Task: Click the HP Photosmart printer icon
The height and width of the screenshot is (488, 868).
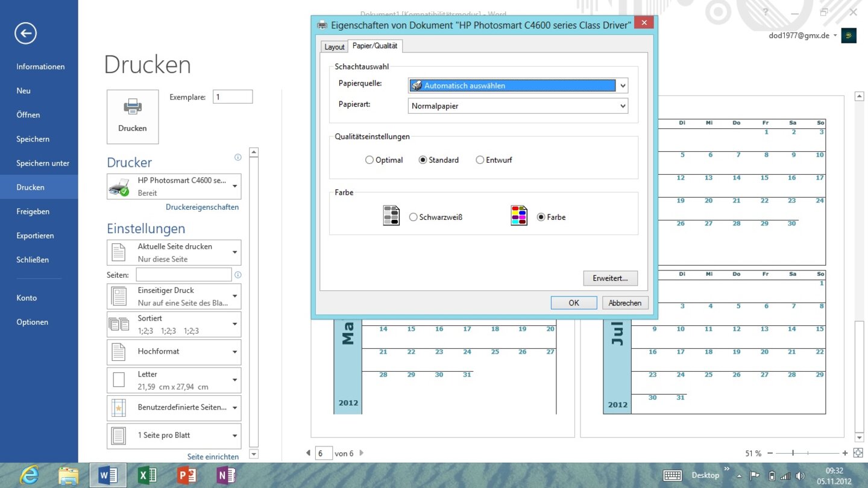Action: (x=119, y=187)
